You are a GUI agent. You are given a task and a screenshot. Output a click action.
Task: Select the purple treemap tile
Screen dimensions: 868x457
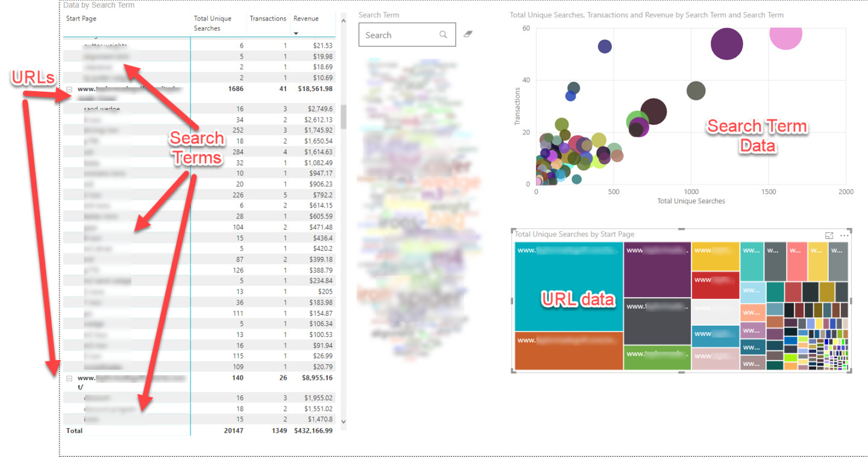[x=657, y=270]
